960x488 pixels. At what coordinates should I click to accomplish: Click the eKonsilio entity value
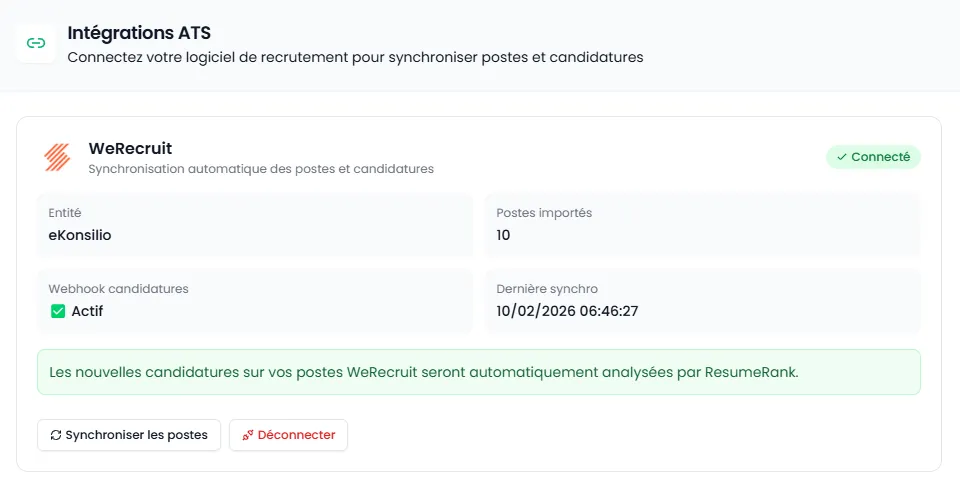point(80,235)
